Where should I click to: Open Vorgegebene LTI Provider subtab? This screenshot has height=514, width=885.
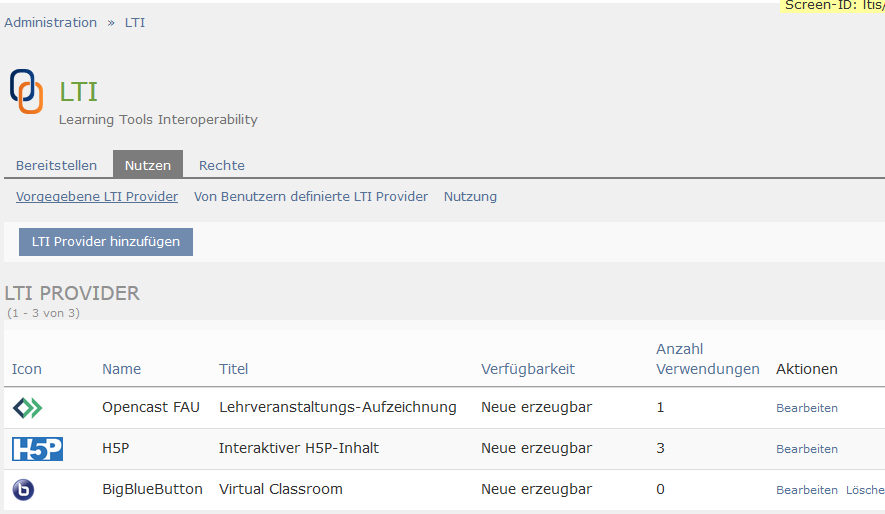pos(97,197)
